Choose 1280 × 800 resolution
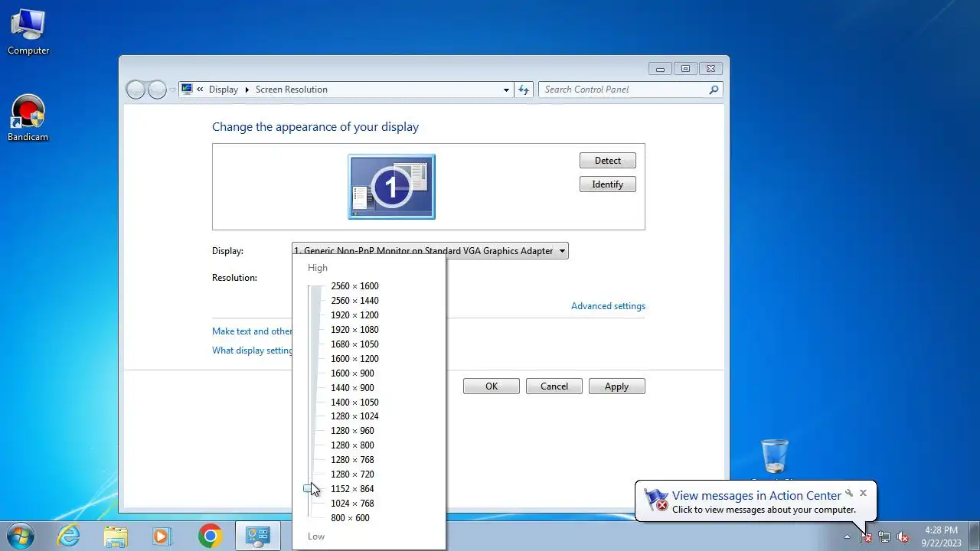Image resolution: width=980 pixels, height=551 pixels. (x=352, y=445)
